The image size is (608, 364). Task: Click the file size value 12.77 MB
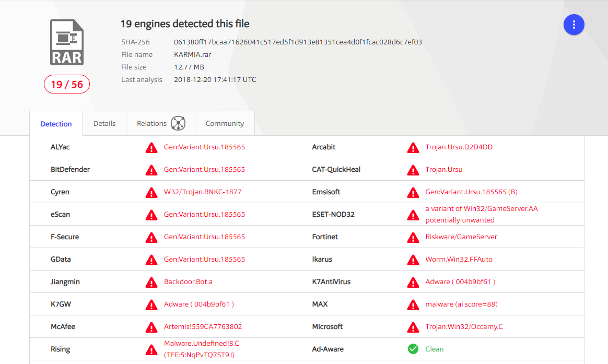(x=189, y=67)
